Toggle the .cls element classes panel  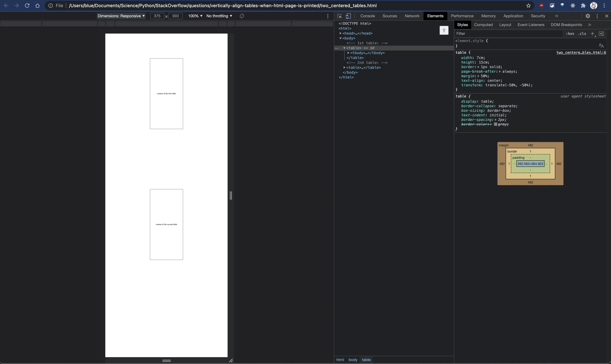click(x=582, y=34)
